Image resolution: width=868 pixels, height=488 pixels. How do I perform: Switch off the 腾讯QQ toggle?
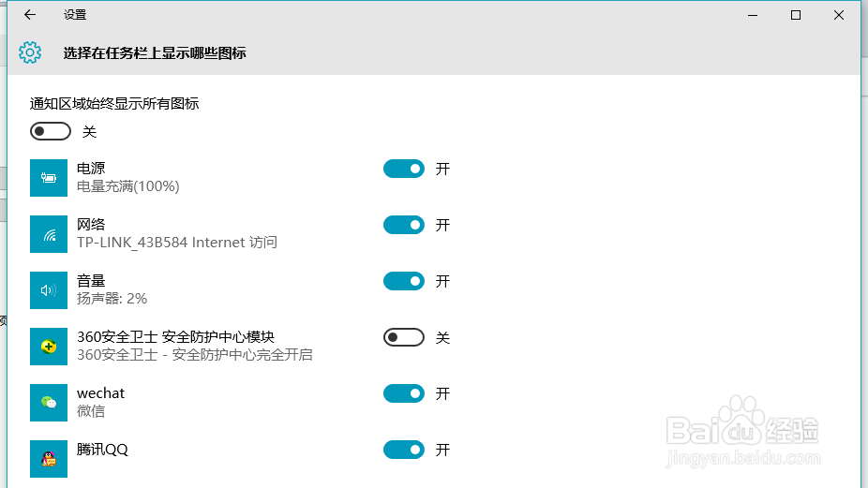[x=404, y=450]
